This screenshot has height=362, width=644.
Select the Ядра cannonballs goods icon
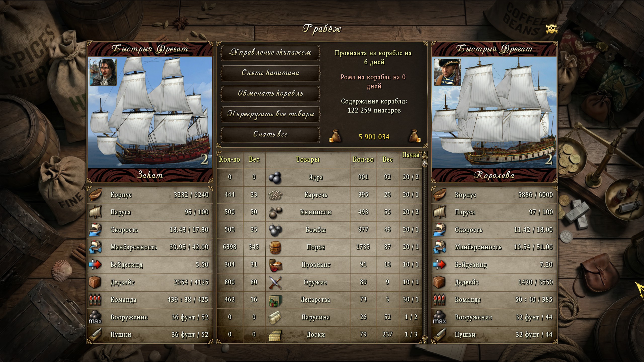tap(275, 177)
